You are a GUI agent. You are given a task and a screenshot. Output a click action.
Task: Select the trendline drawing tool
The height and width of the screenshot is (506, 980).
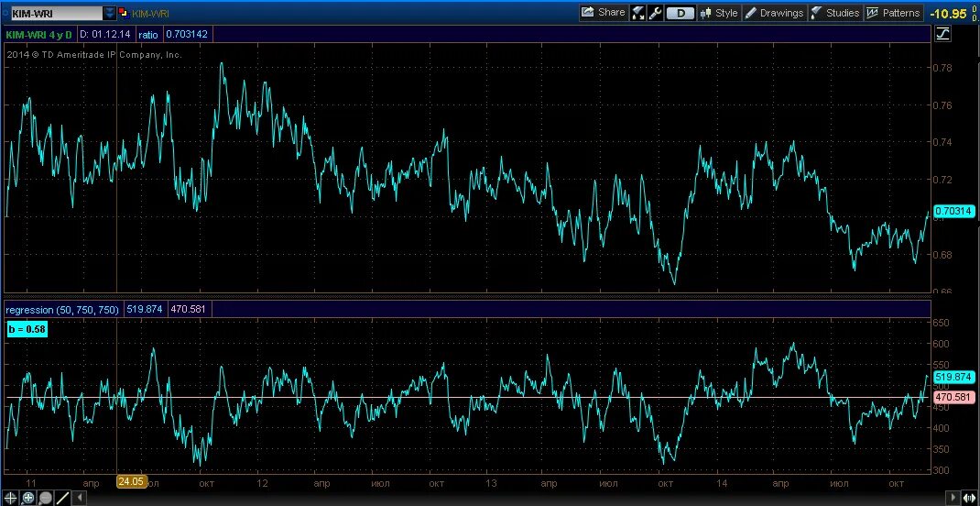point(62,499)
